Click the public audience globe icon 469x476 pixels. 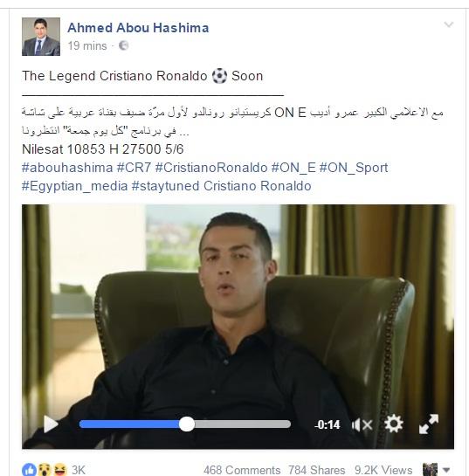pyautogui.click(x=123, y=45)
